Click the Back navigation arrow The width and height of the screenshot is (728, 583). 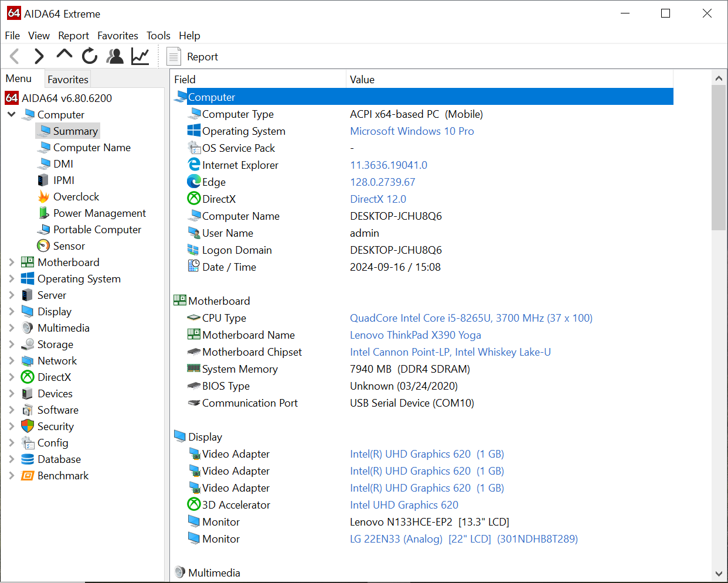pyautogui.click(x=15, y=56)
